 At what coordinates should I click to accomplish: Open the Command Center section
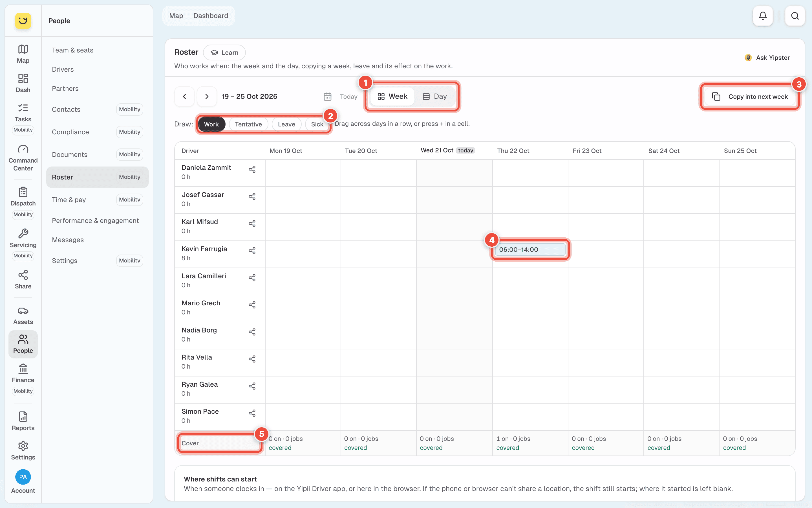click(x=23, y=158)
